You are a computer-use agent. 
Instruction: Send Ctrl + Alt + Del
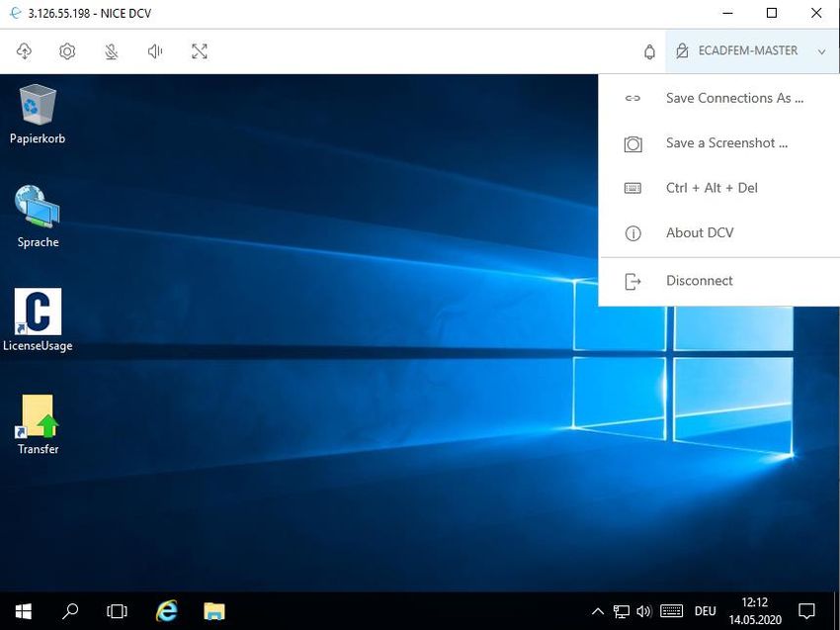tap(718, 188)
